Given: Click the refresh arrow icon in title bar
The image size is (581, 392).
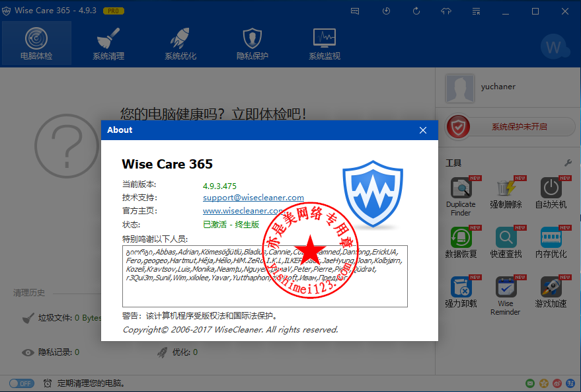Looking at the screenshot, I should click(x=416, y=11).
